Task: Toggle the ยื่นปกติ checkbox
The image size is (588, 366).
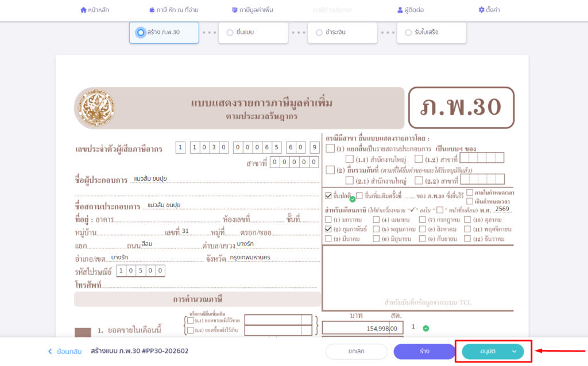Action: coord(328,195)
